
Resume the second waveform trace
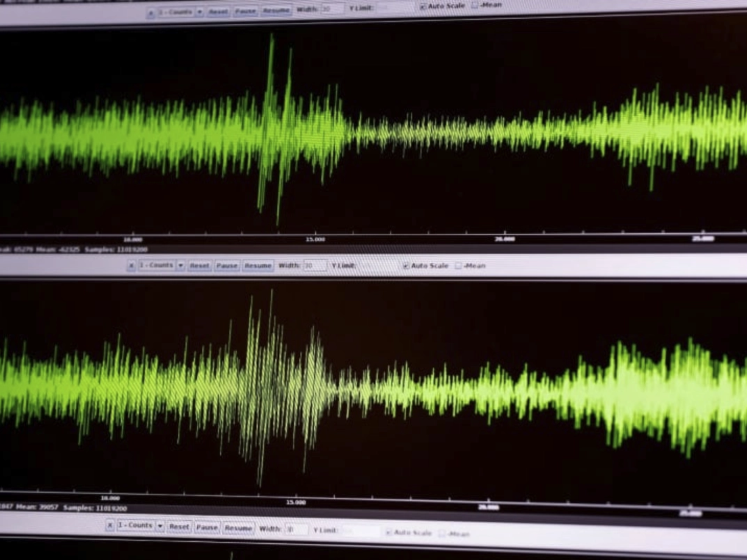[x=258, y=266]
